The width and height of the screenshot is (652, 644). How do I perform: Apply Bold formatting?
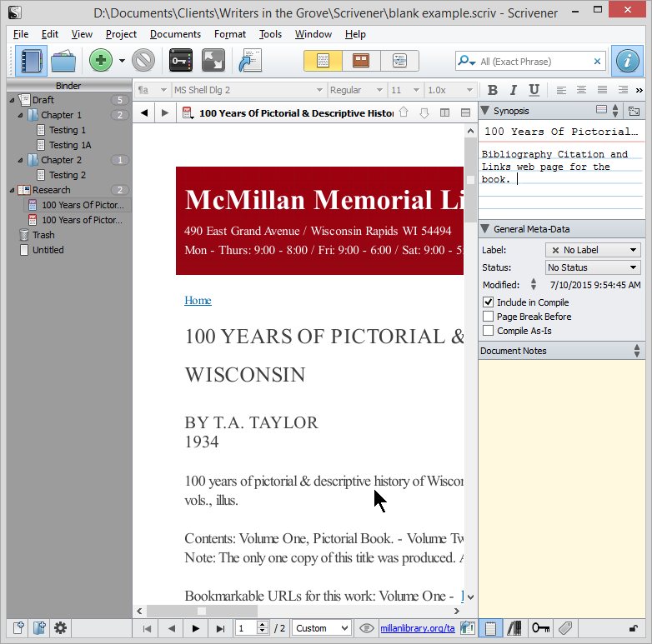pos(492,90)
